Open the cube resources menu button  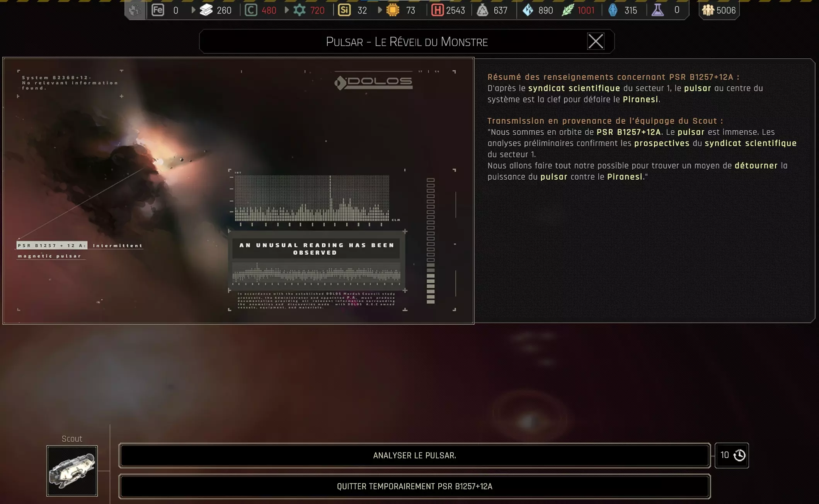tap(135, 10)
